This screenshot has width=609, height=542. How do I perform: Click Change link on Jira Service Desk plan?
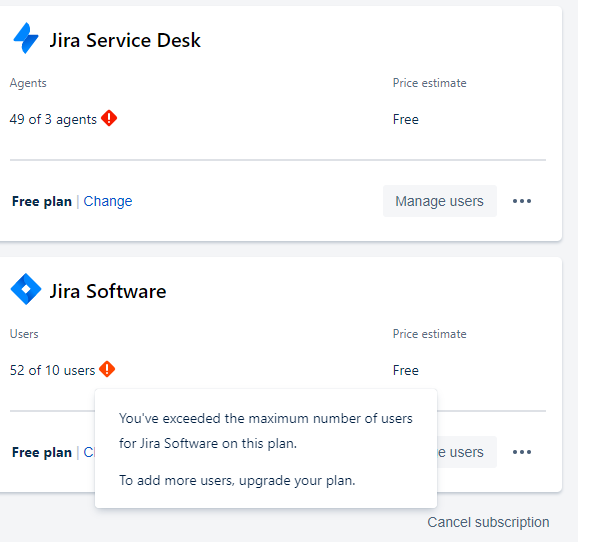108,201
